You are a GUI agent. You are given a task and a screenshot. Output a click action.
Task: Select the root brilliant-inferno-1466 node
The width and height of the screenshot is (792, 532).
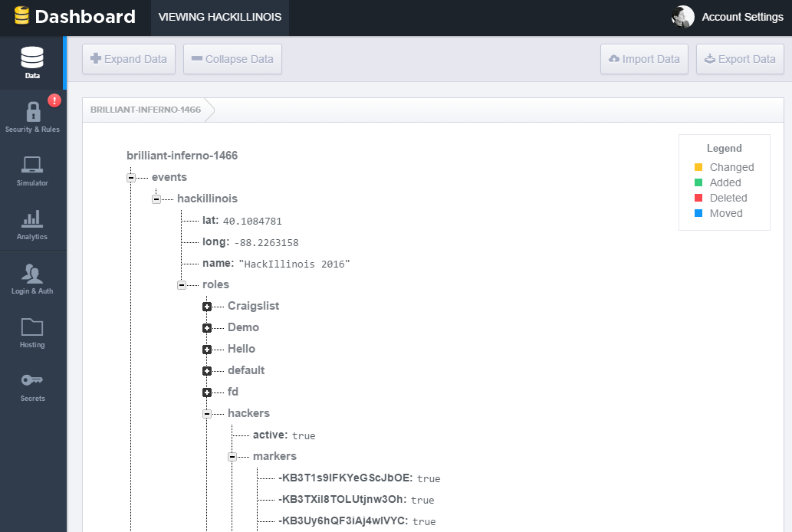[x=182, y=156]
